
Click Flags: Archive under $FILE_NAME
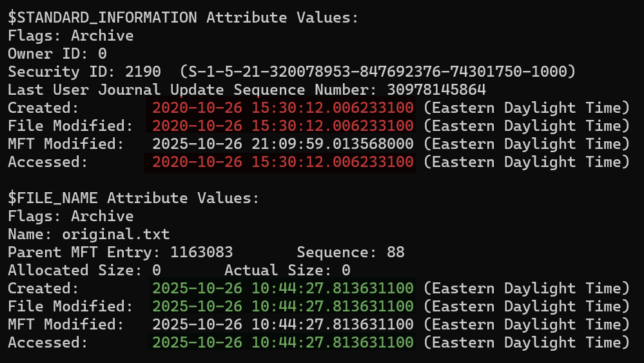[70, 216]
